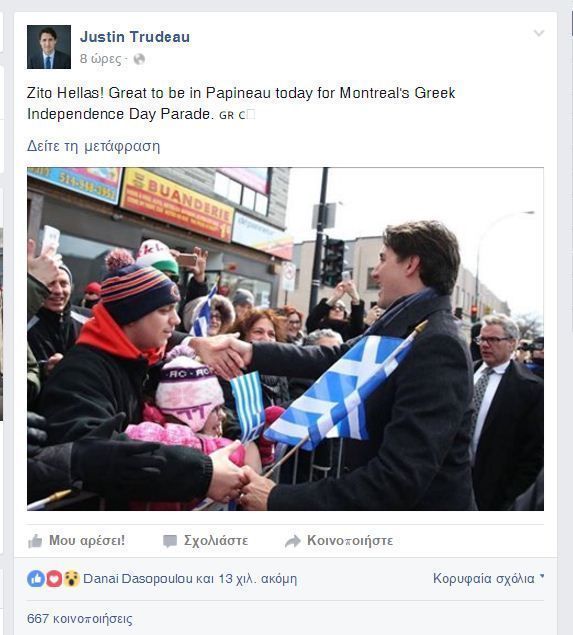Click the public globe privacy icon

pos(139,59)
